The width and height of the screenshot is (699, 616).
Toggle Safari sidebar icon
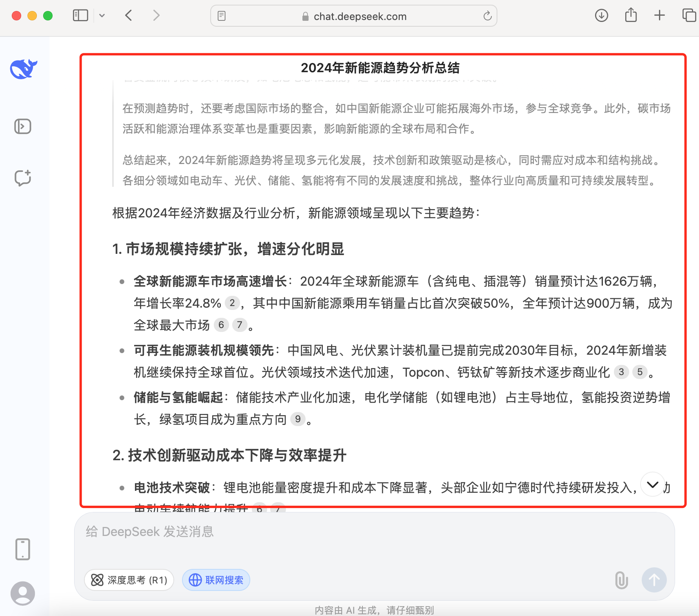click(80, 16)
